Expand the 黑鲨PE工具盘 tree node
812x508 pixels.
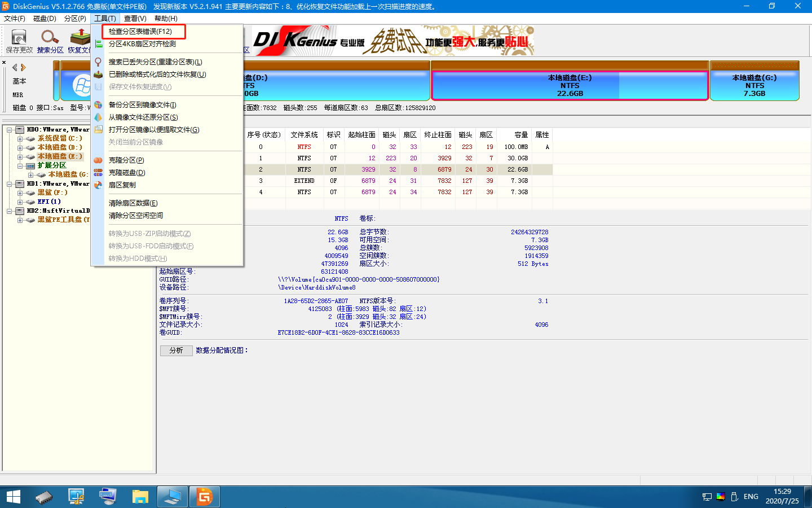point(20,220)
